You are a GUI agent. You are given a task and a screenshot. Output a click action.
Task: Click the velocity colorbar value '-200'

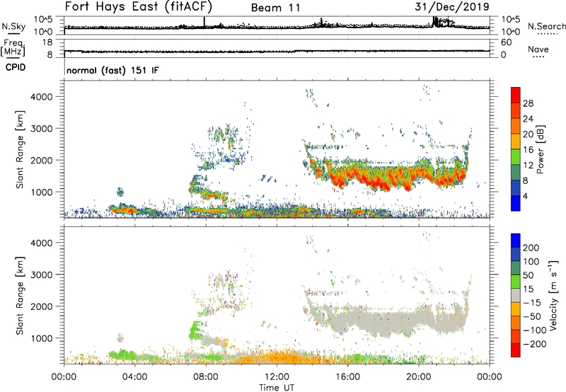coord(535,344)
